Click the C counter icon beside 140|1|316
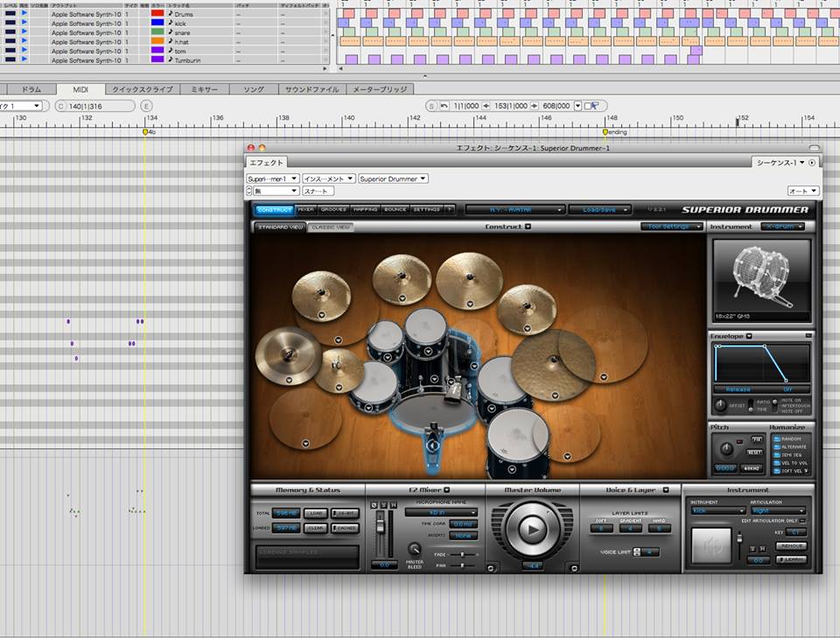Screen dimensions: 840x638 (60, 106)
